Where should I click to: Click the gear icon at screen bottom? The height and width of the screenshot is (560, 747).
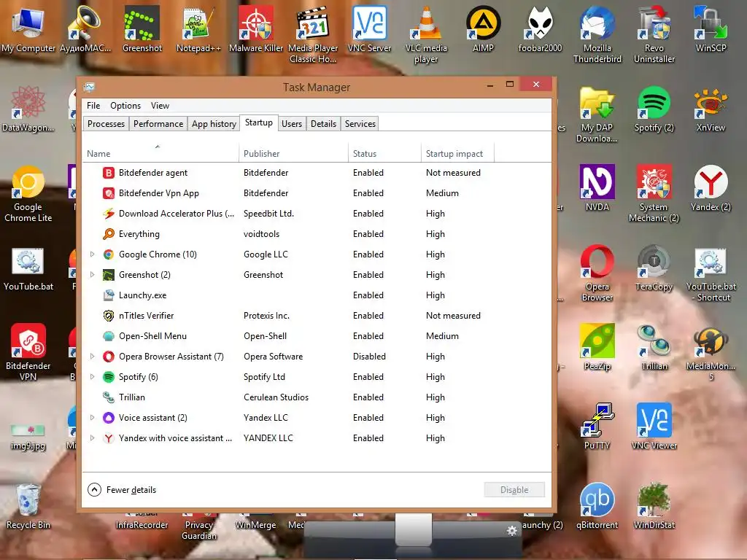pos(512,531)
